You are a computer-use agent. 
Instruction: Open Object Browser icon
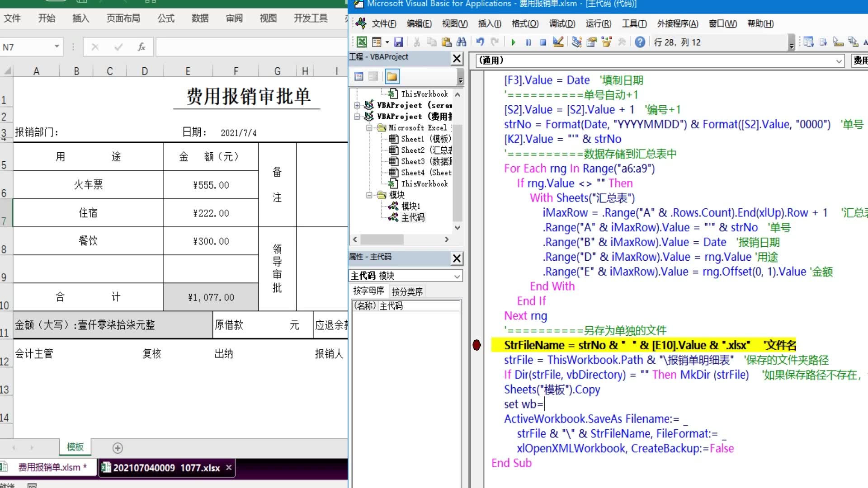tap(607, 42)
